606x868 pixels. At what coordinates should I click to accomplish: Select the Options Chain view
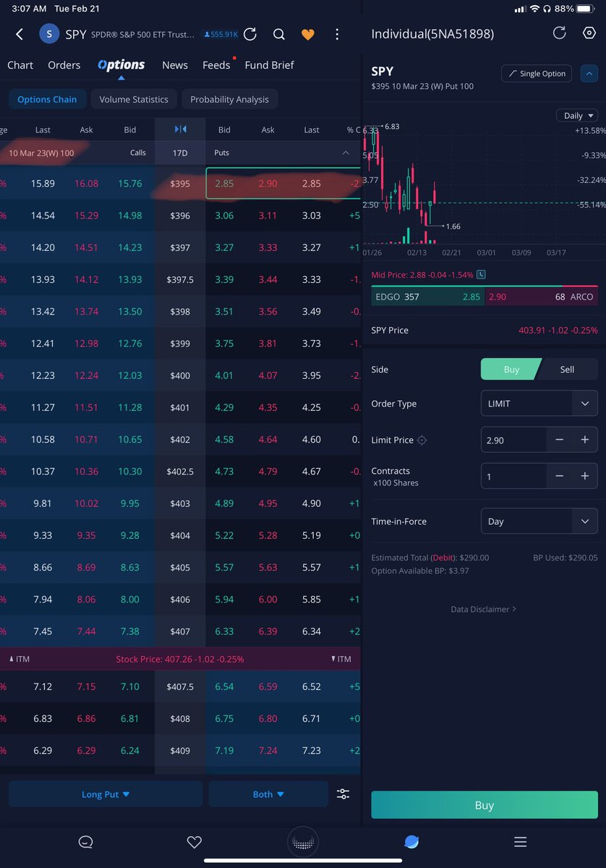point(47,99)
